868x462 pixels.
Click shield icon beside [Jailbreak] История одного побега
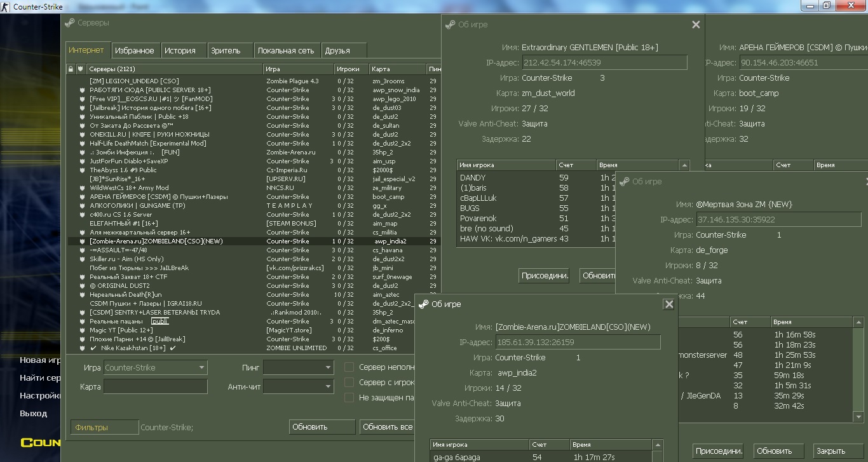click(x=82, y=108)
